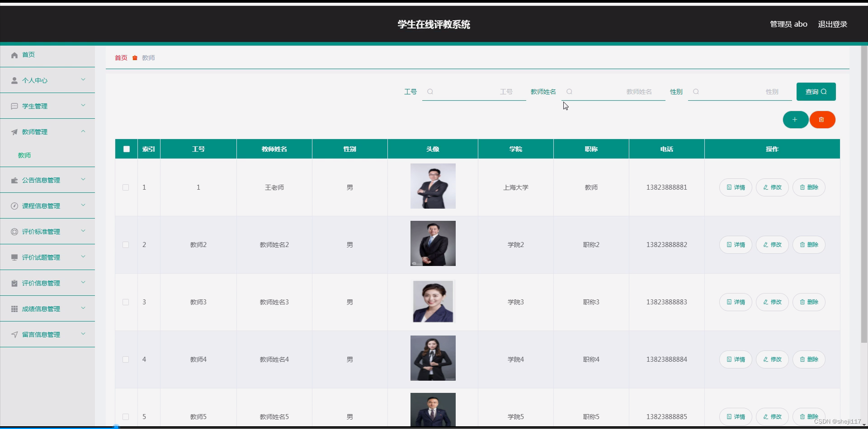The width and height of the screenshot is (868, 429).
Task: Click the plus icon to add a new teacher
Action: point(795,120)
